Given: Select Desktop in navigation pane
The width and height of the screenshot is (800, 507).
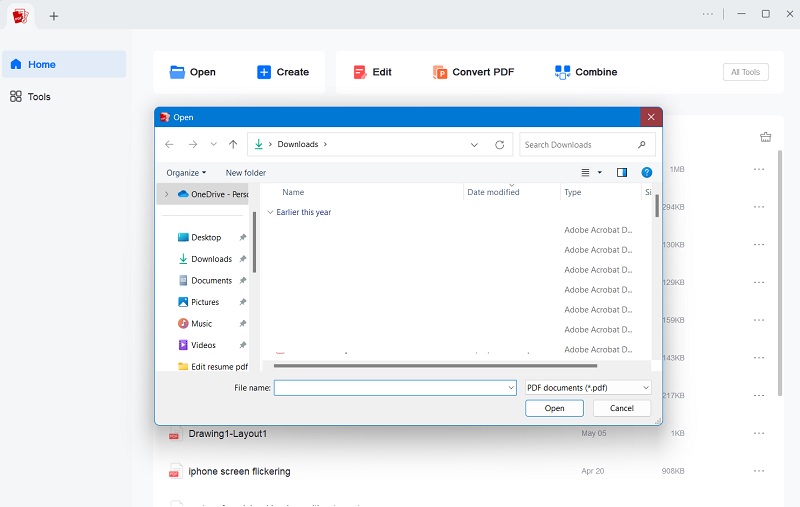Looking at the screenshot, I should [206, 237].
